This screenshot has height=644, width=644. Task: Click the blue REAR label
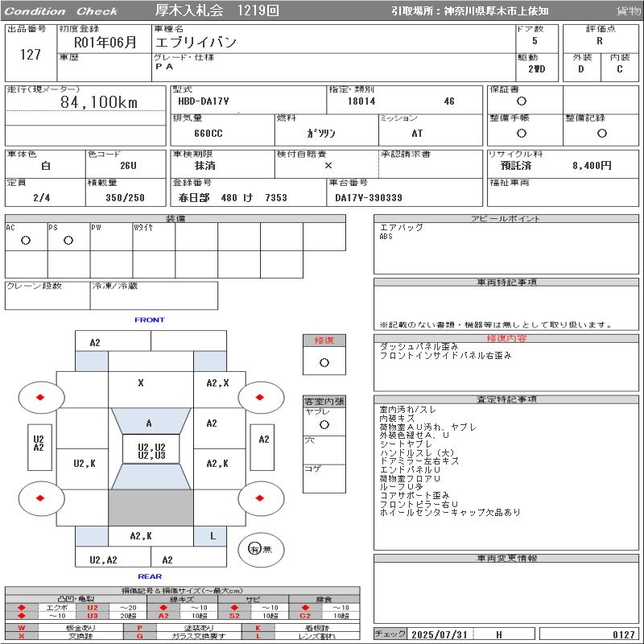[150, 576]
